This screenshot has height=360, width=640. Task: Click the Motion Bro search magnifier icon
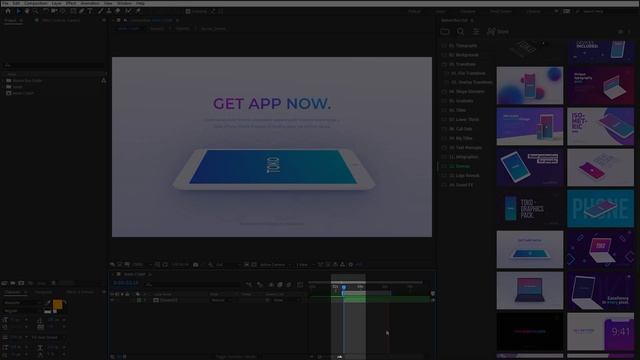pyautogui.click(x=460, y=31)
